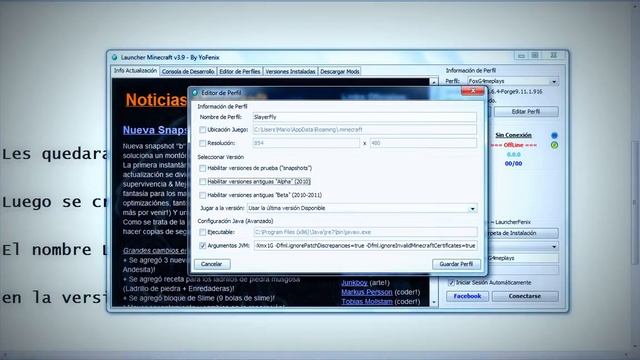The image size is (640, 360).
Task: Click the Launcher Minecraft title bar icon
Action: pos(115,58)
